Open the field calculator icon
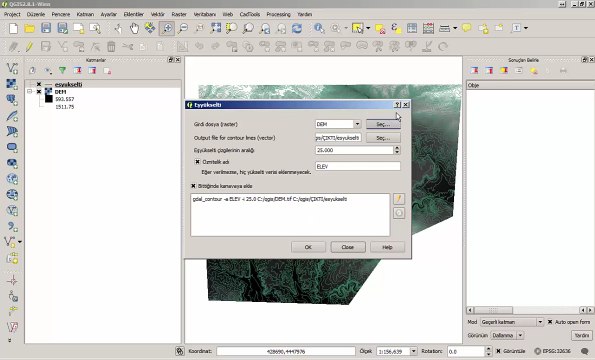595x360 pixels. (x=428, y=28)
